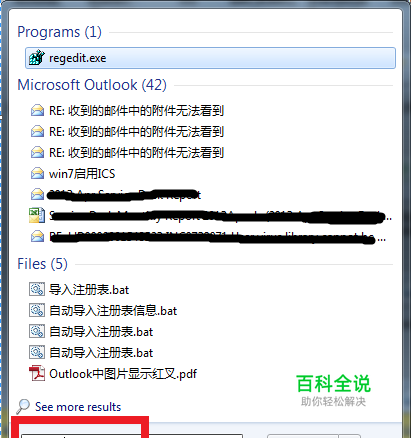Click the Excel attachment mail icon

tap(37, 215)
